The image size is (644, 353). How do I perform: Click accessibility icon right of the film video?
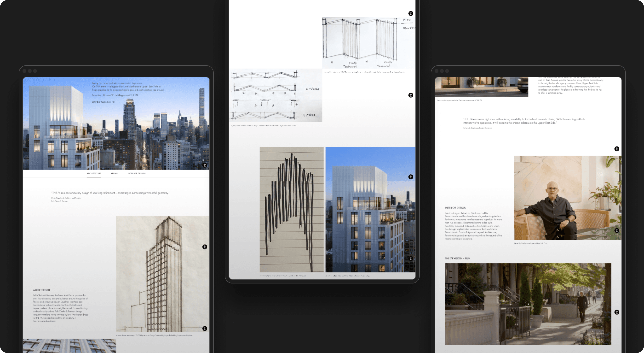617,312
